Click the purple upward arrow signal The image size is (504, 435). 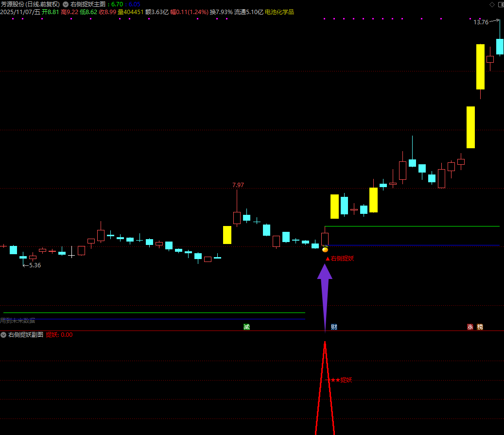[x=325, y=292]
